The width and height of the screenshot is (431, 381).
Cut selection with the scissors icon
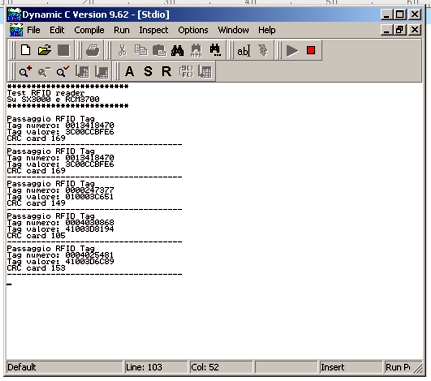coord(122,50)
